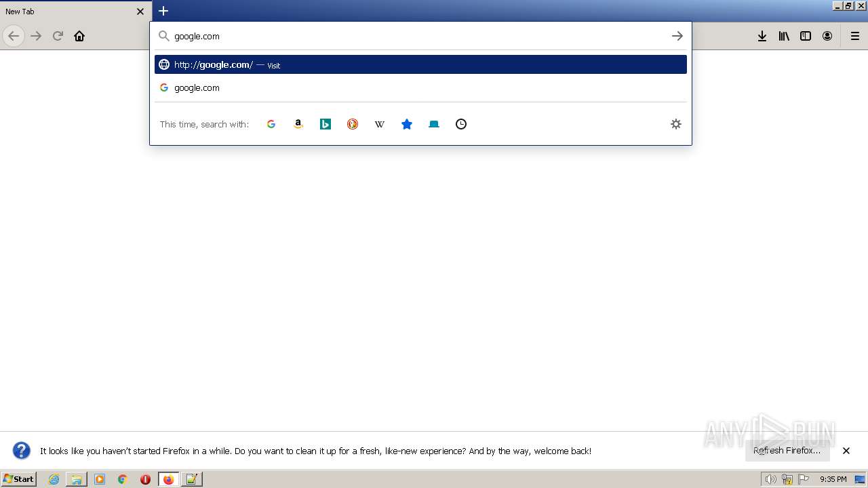
Task: Search open Tabs using tab icon
Action: pyautogui.click(x=434, y=124)
